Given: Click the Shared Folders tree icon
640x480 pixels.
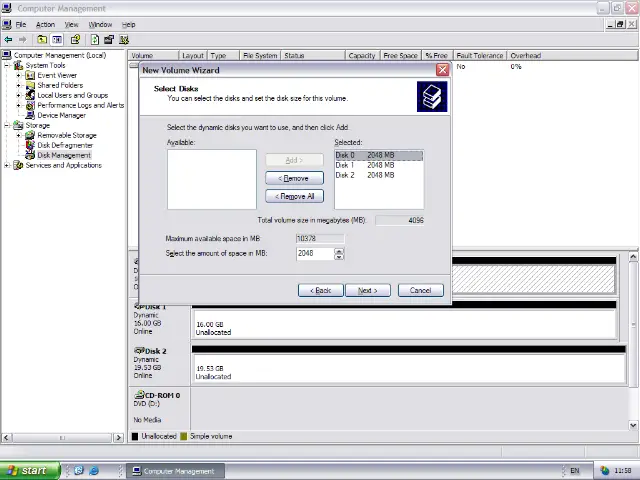Looking at the screenshot, I should point(30,85).
